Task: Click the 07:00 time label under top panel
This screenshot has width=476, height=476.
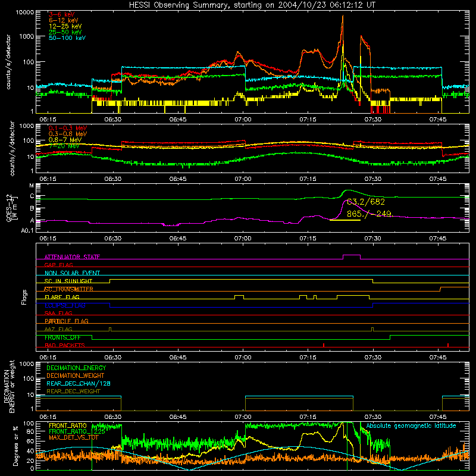Action: 243,120
